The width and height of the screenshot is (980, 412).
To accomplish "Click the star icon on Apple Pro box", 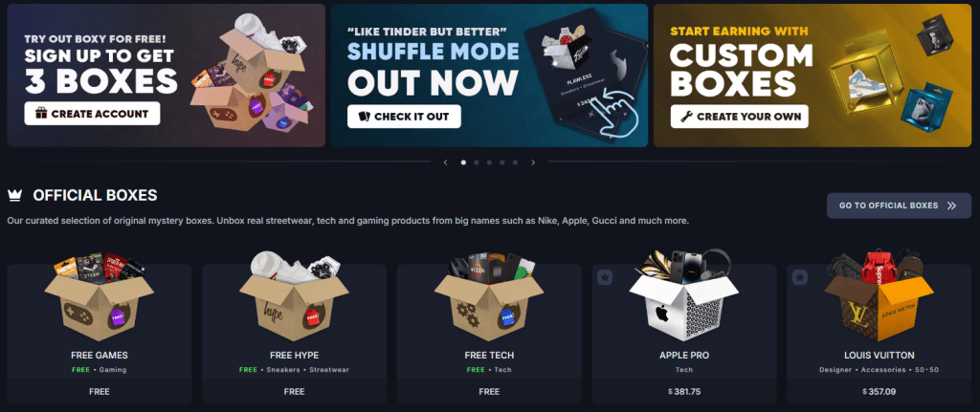I will (x=605, y=277).
